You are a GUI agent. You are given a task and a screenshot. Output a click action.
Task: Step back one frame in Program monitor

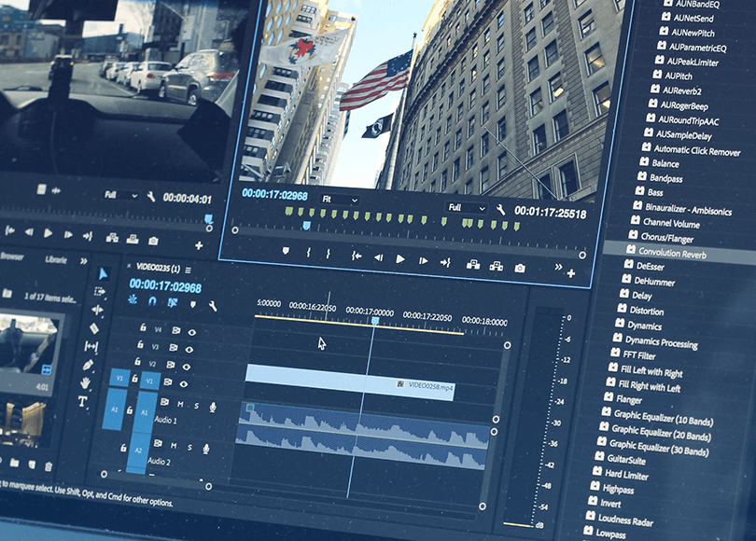pyautogui.click(x=379, y=257)
